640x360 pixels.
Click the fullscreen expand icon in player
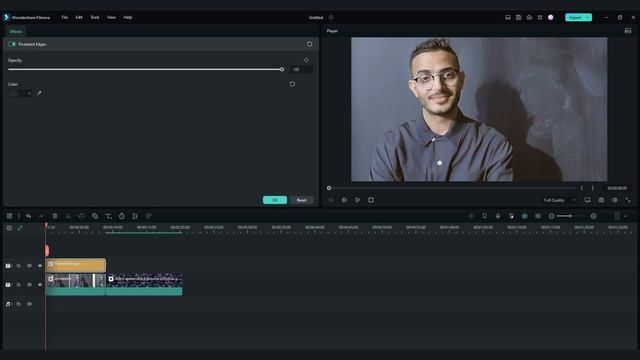click(628, 200)
